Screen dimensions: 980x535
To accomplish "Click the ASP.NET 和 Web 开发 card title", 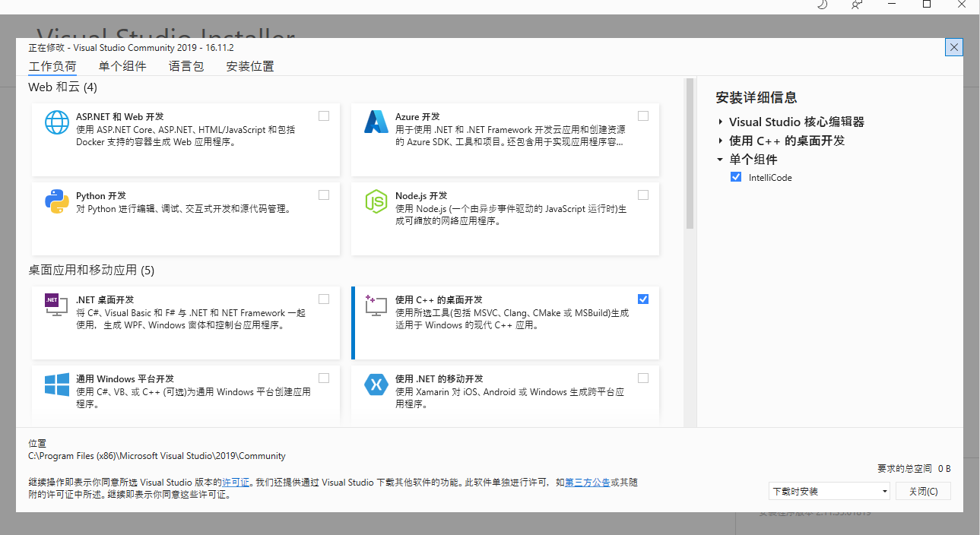I will (120, 117).
